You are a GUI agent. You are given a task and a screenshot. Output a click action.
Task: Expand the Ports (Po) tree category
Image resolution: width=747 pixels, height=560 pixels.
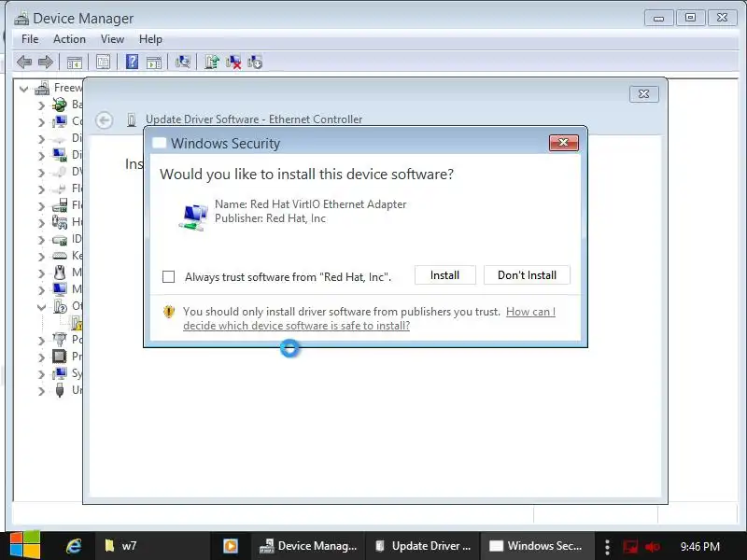[41, 341]
